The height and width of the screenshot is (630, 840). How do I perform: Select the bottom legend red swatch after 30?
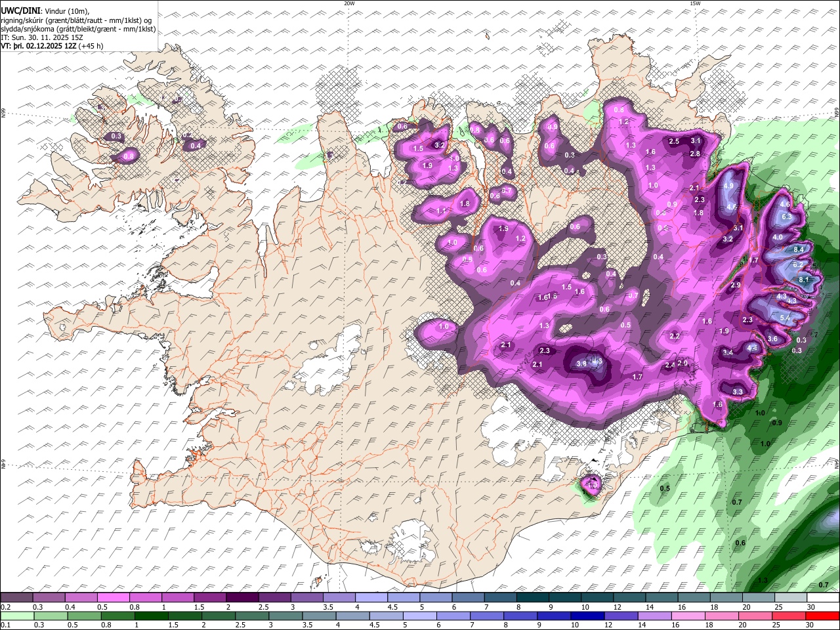[822, 616]
